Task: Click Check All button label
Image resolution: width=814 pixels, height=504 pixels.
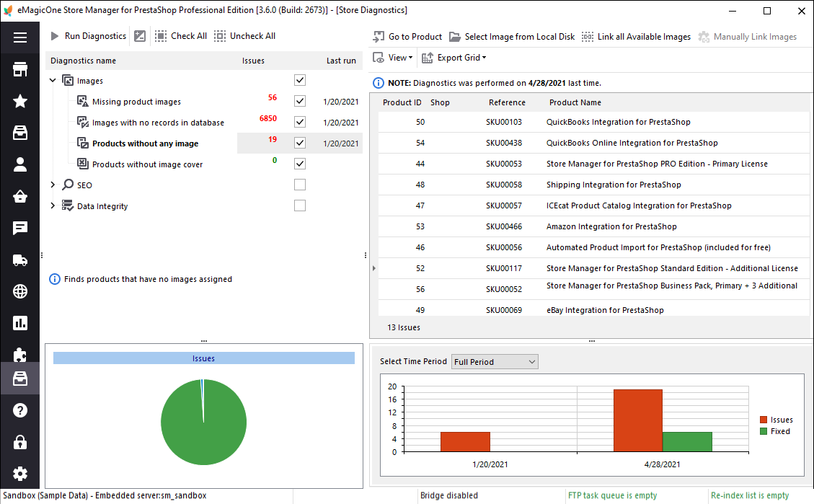Action: [x=189, y=36]
